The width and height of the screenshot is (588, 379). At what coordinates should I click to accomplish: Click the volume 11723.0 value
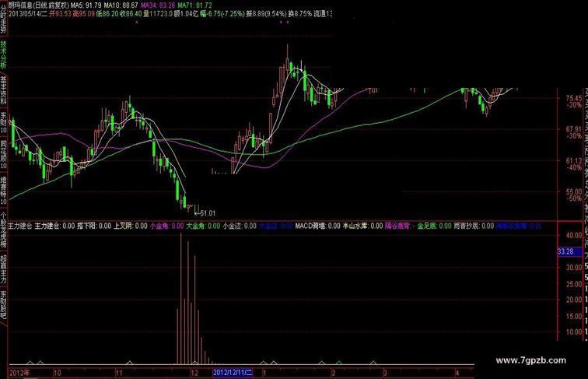tap(161, 14)
